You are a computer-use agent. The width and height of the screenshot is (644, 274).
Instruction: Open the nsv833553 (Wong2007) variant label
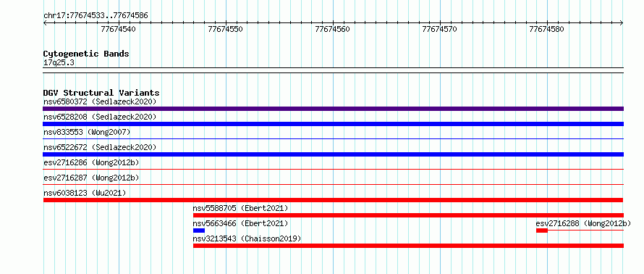click(87, 132)
